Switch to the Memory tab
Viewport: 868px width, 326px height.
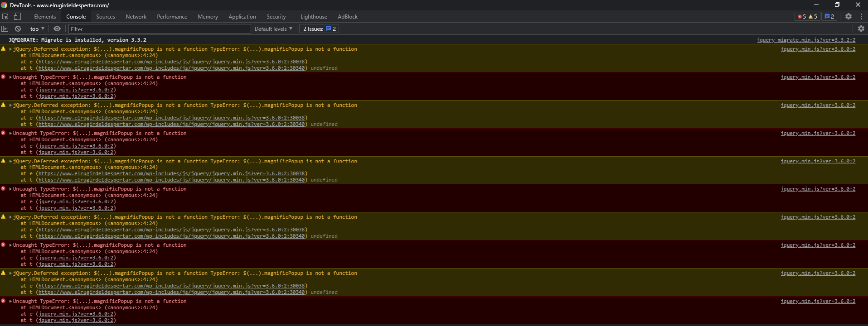click(208, 16)
